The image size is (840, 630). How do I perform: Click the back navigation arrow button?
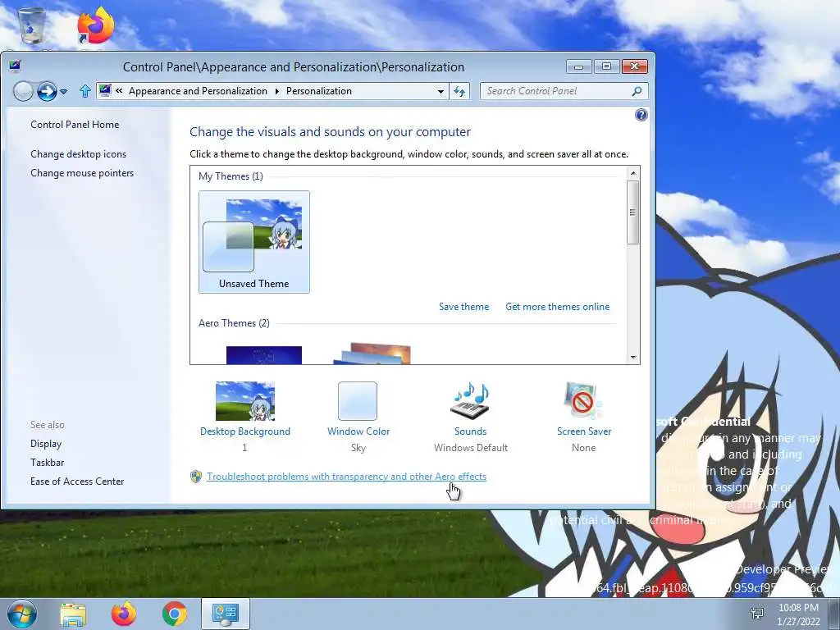pyautogui.click(x=23, y=92)
